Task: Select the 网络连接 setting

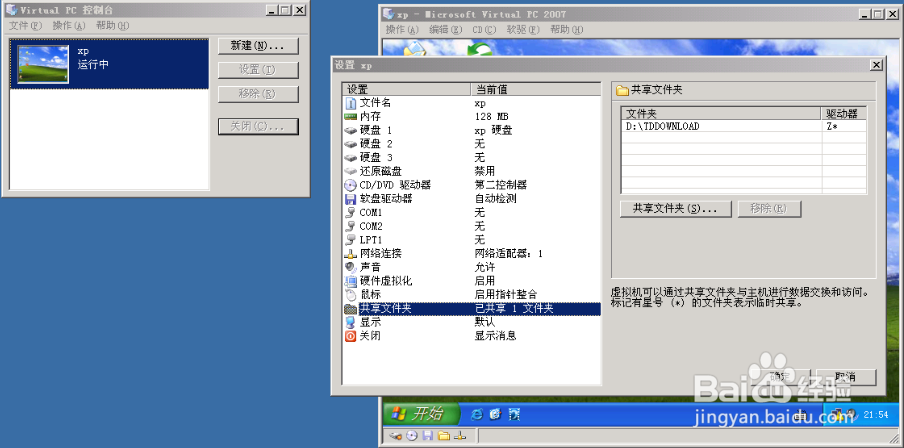Action: [x=472, y=254]
